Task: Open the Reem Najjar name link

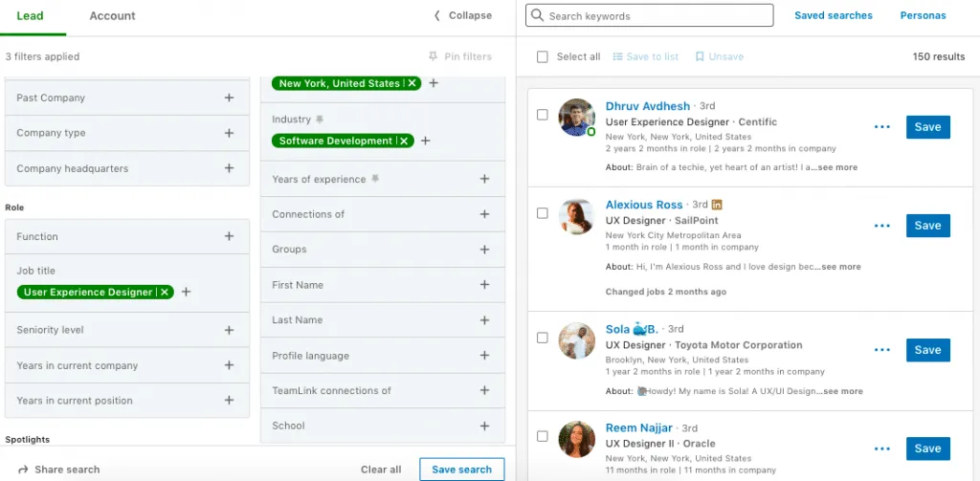Action: [x=638, y=427]
